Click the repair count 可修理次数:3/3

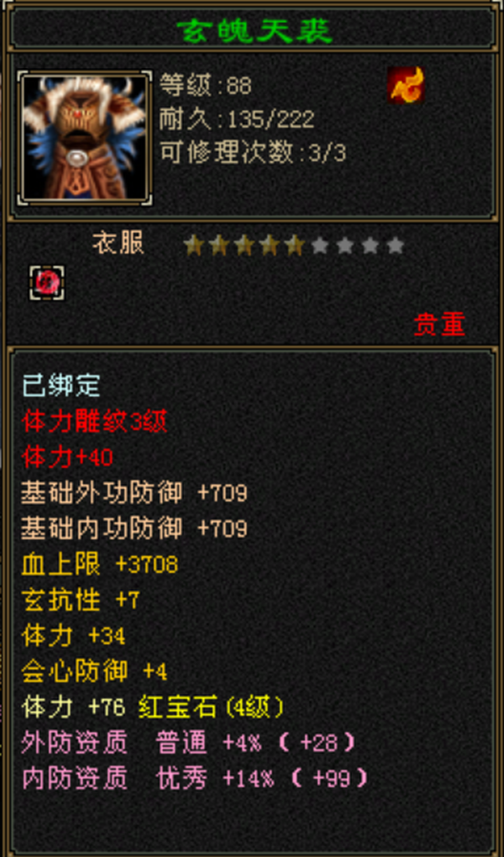(x=253, y=154)
